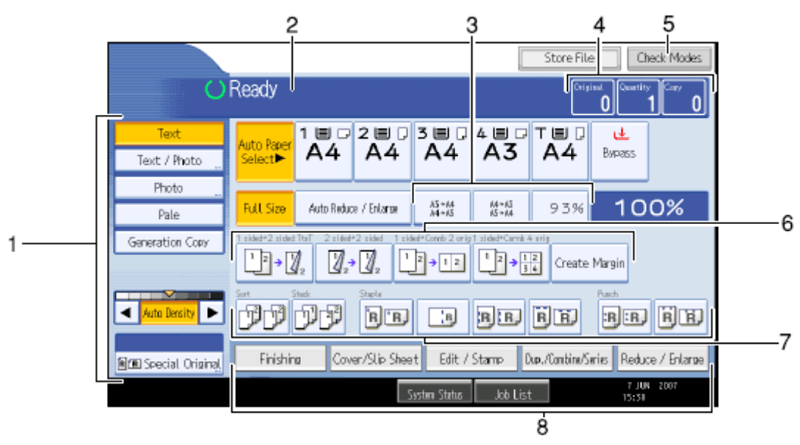The image size is (800, 445).
Task: Select the left-edge Punch option
Action: tap(624, 317)
